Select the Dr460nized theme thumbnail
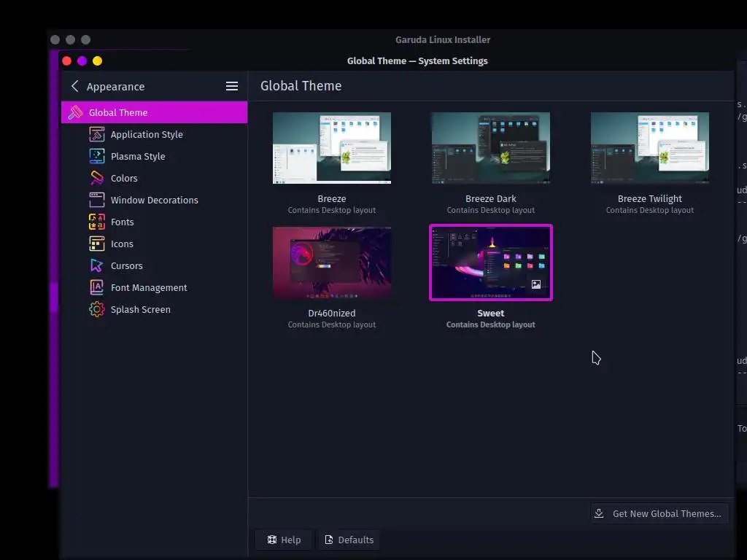747x560 pixels. 332,262
